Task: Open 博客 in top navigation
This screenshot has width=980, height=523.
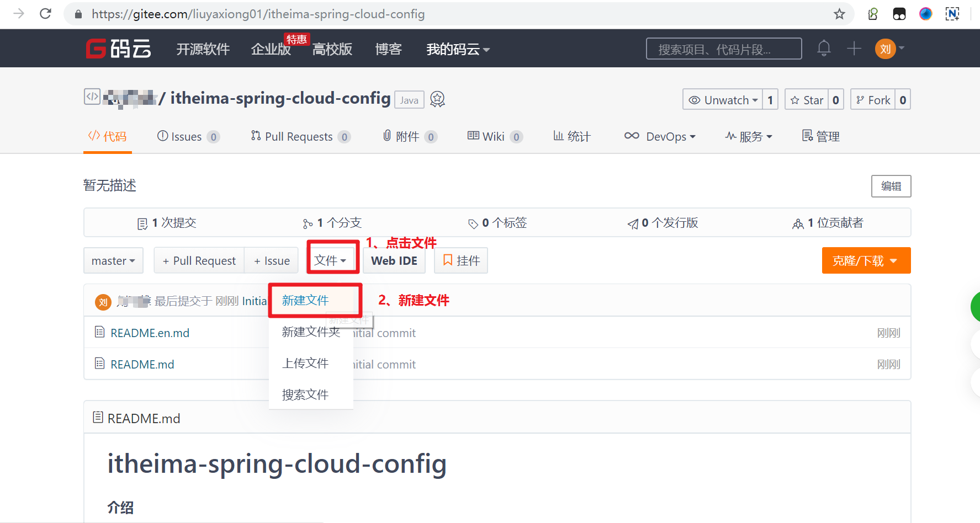Action: 389,50
